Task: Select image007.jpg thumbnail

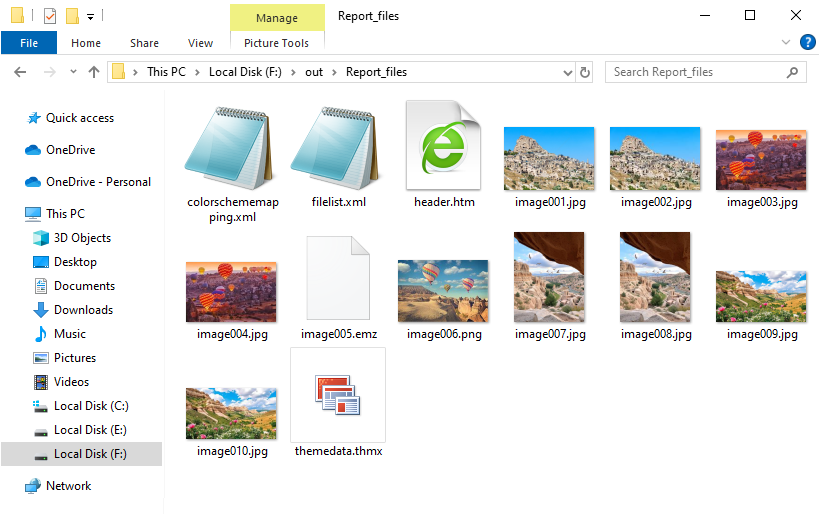Action: pyautogui.click(x=549, y=277)
